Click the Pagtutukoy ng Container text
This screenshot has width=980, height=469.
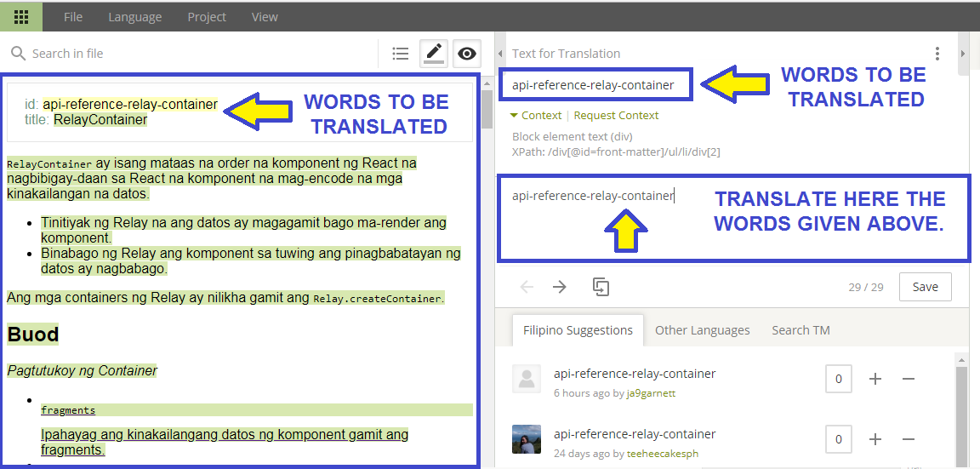[82, 371]
